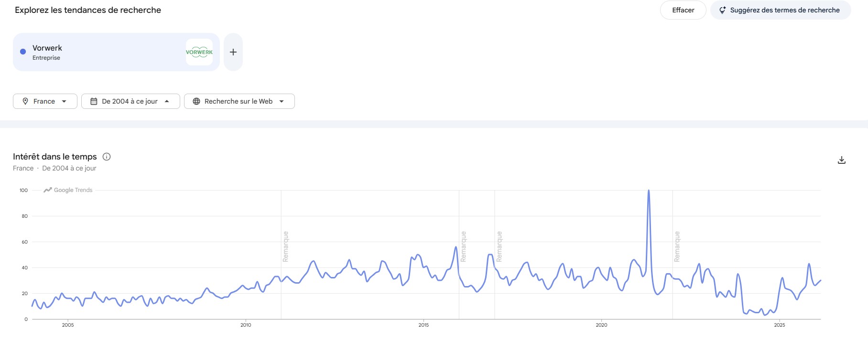Screen dimensions: 868x351
Task: Click the plus button to add comparison
Action: click(x=233, y=52)
